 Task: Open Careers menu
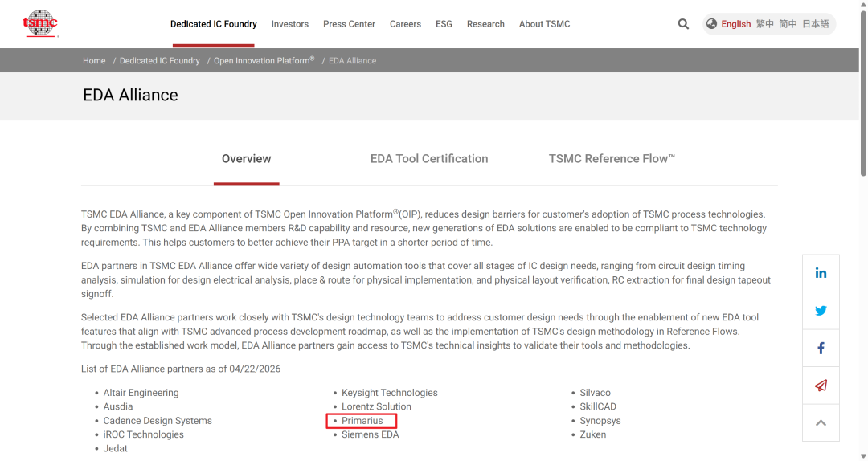click(405, 24)
